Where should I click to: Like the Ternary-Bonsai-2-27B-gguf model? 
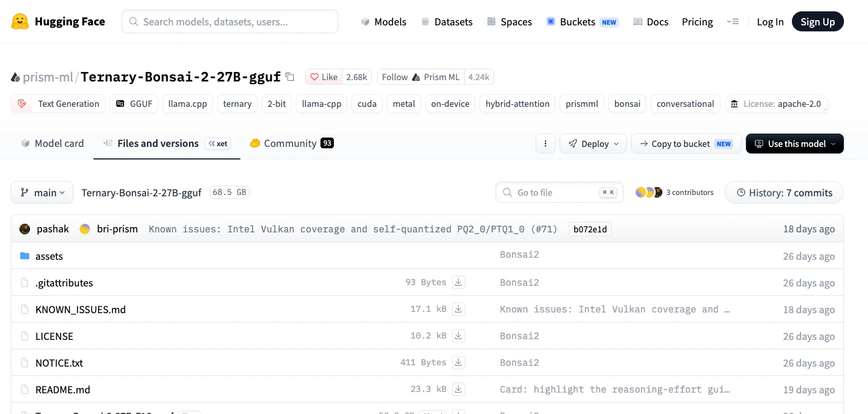pos(324,77)
